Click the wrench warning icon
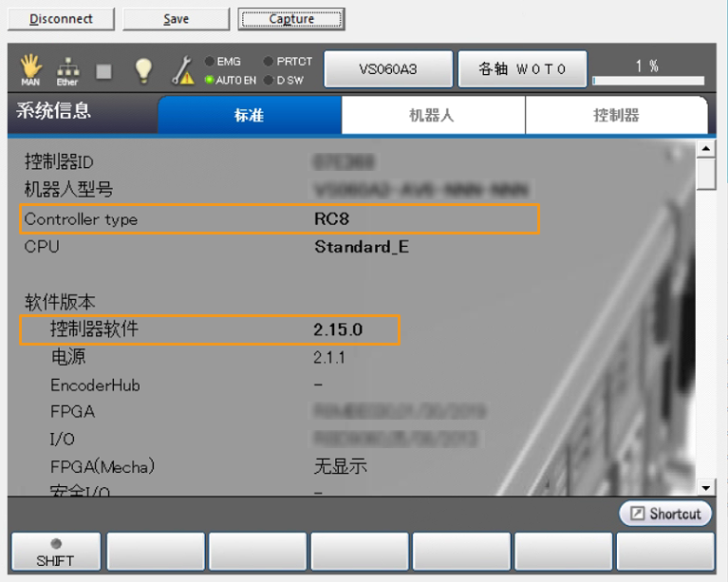This screenshot has height=582, width=728. (x=183, y=70)
